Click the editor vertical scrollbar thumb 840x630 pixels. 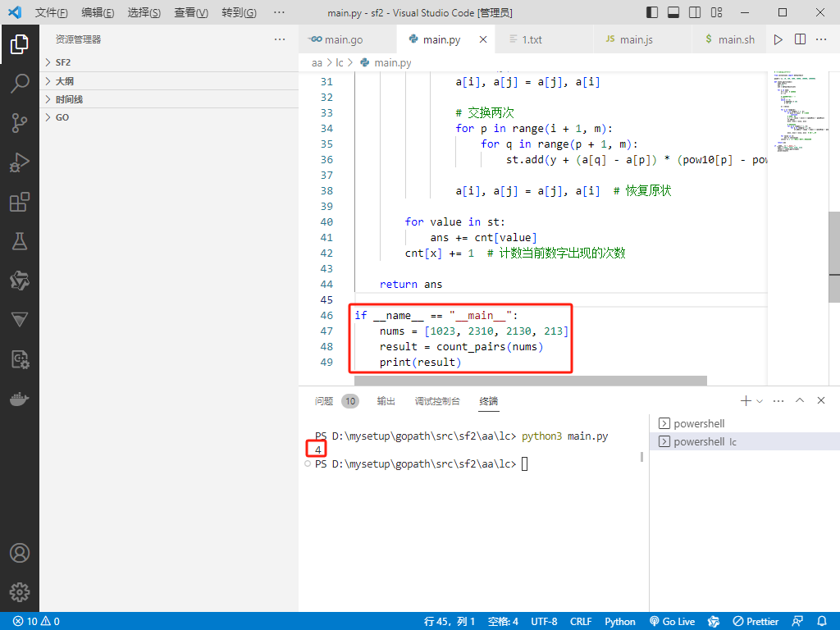click(x=834, y=257)
